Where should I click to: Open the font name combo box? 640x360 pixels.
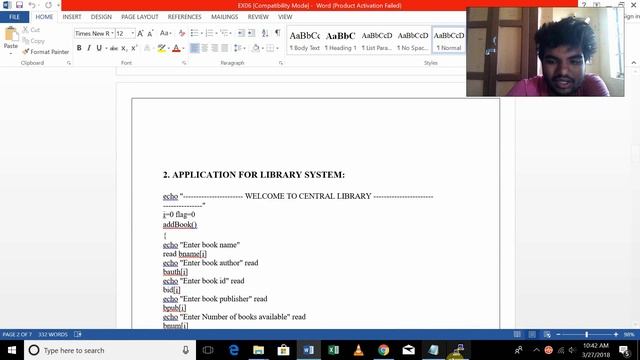tap(94, 33)
